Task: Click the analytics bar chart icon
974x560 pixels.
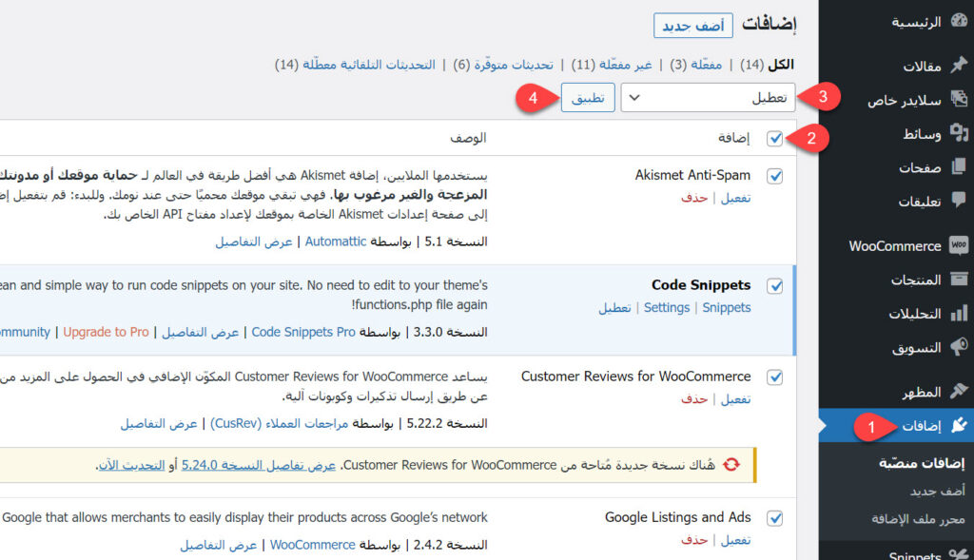Action: [x=959, y=314]
